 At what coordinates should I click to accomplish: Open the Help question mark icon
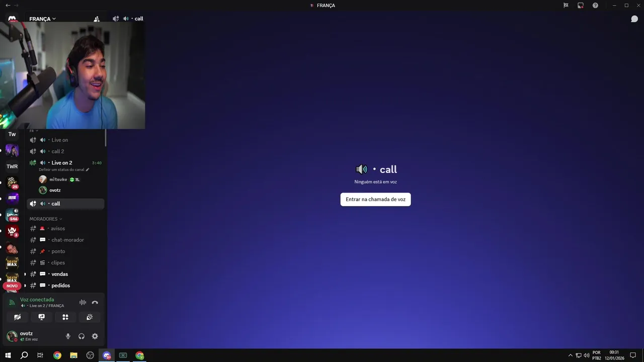595,5
